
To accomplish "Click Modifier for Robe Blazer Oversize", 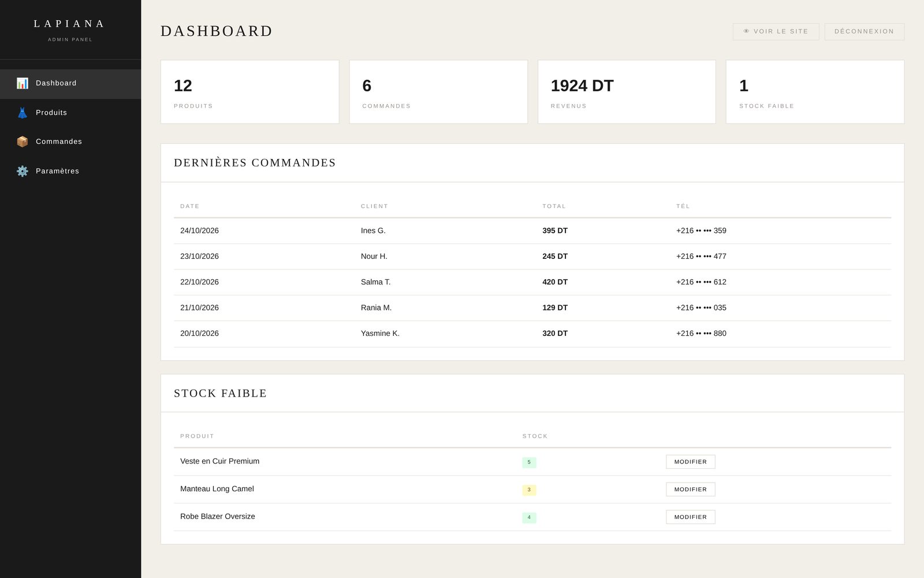I will point(690,517).
